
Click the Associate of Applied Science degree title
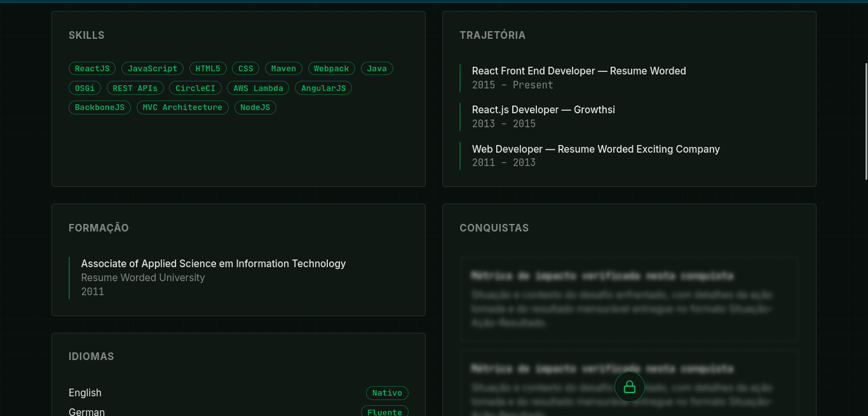click(214, 263)
